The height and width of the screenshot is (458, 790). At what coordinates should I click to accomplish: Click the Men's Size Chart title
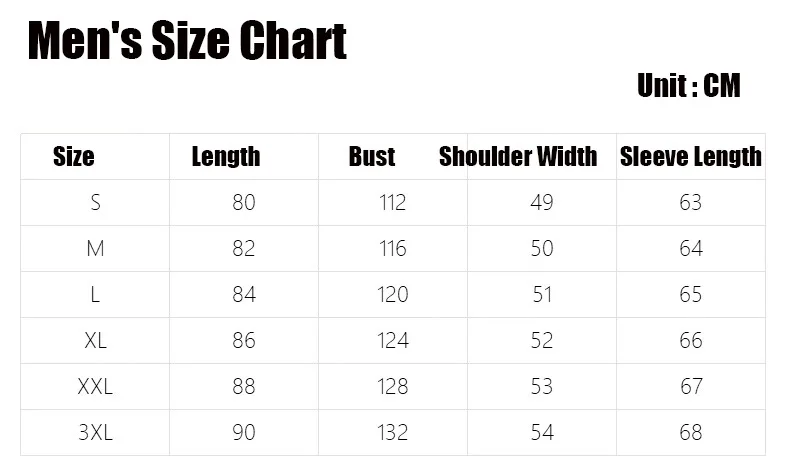point(187,40)
